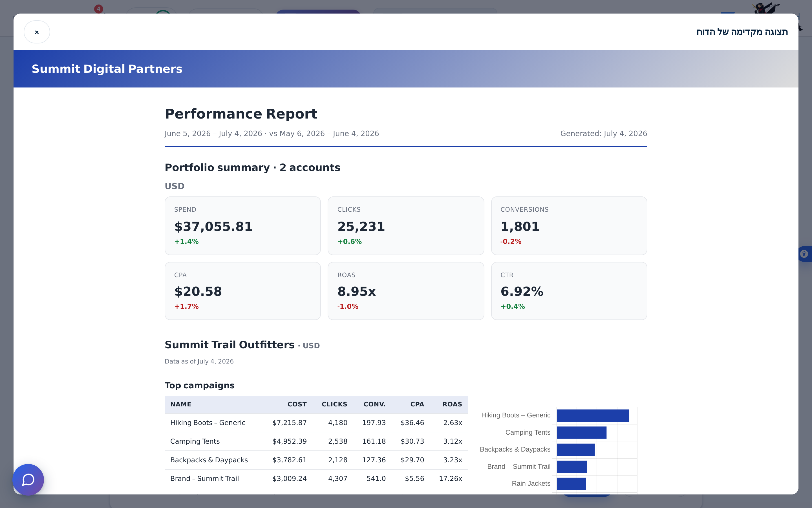This screenshot has width=812, height=508.
Task: Click the Data as of July 4, 2026 note
Action: [x=199, y=362]
